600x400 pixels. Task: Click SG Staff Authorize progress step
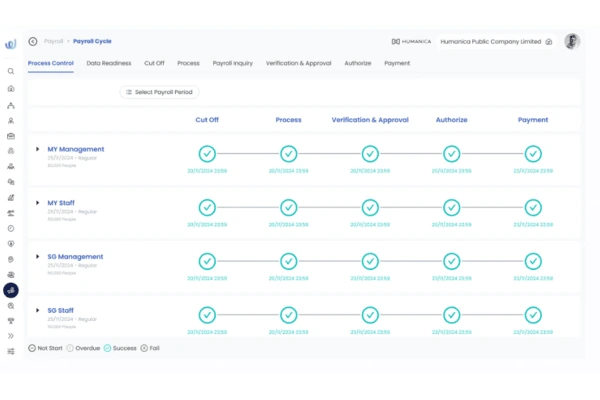[452, 314]
